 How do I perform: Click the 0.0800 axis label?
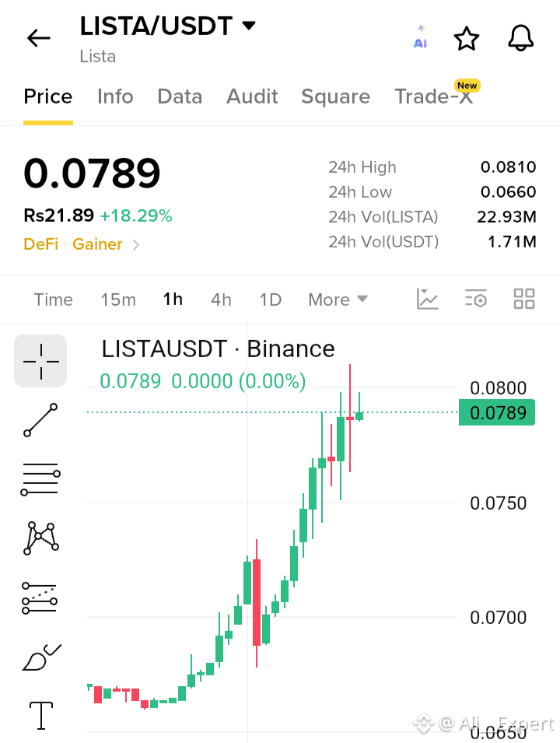coord(498,388)
